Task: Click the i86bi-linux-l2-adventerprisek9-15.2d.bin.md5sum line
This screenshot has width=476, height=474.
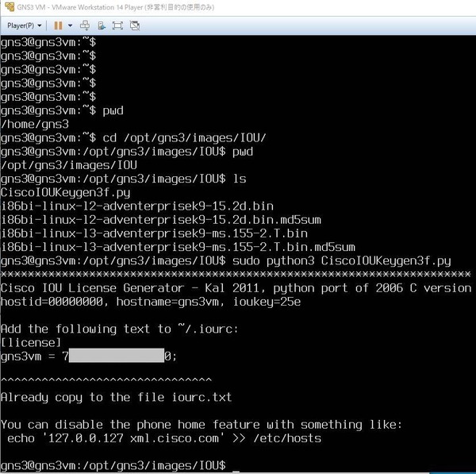Action: click(161, 220)
